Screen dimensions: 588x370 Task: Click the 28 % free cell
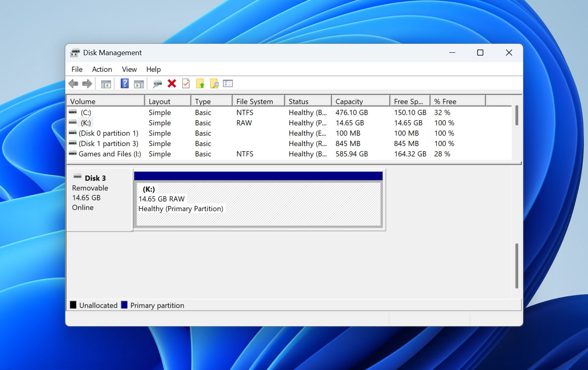click(x=442, y=154)
